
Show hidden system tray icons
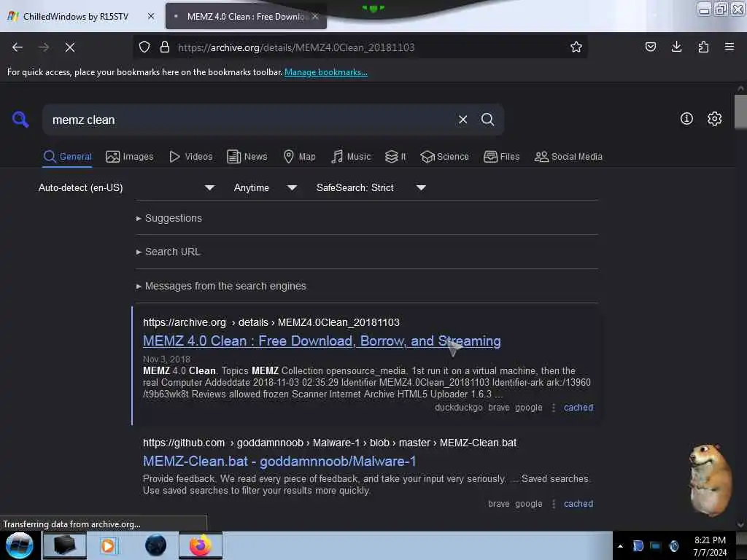pos(620,546)
